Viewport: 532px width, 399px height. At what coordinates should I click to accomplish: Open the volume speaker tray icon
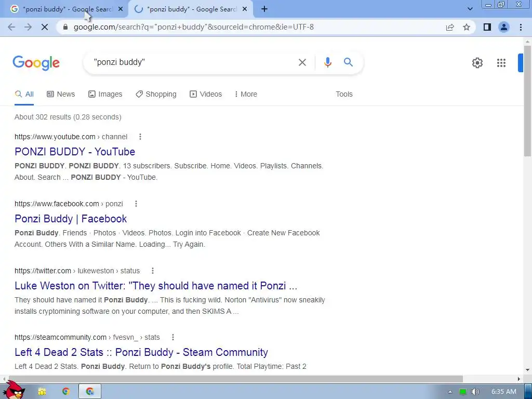475,392
